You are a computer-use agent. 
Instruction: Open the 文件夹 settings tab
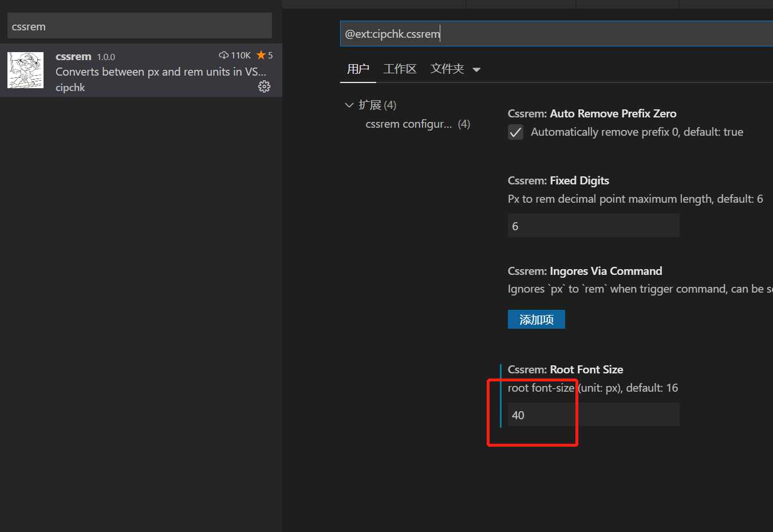[x=447, y=69]
